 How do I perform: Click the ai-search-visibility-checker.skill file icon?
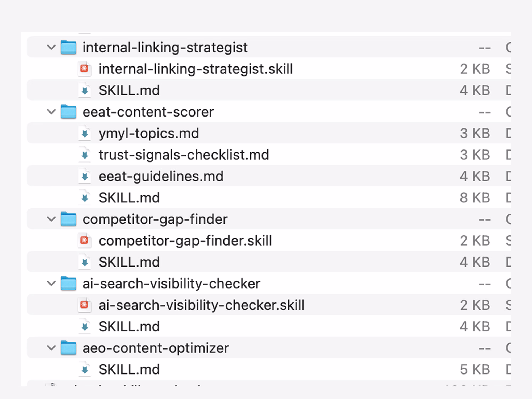pos(85,305)
